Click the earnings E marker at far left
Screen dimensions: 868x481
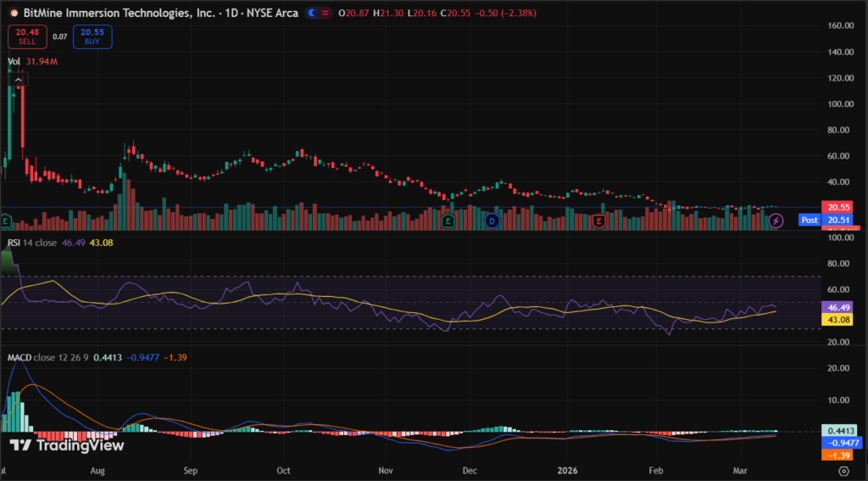(5, 221)
